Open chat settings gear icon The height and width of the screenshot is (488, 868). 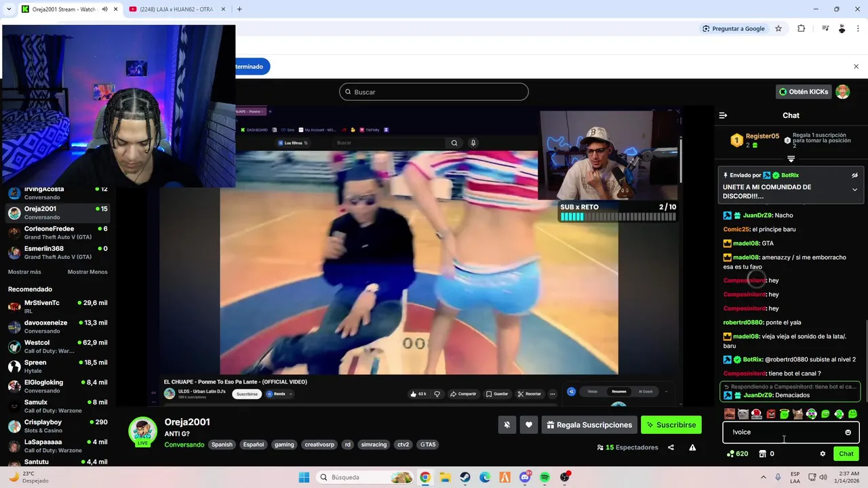tap(823, 453)
